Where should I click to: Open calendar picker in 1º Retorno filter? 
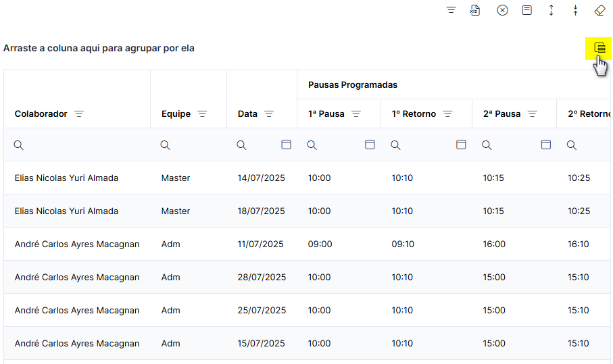pos(462,145)
